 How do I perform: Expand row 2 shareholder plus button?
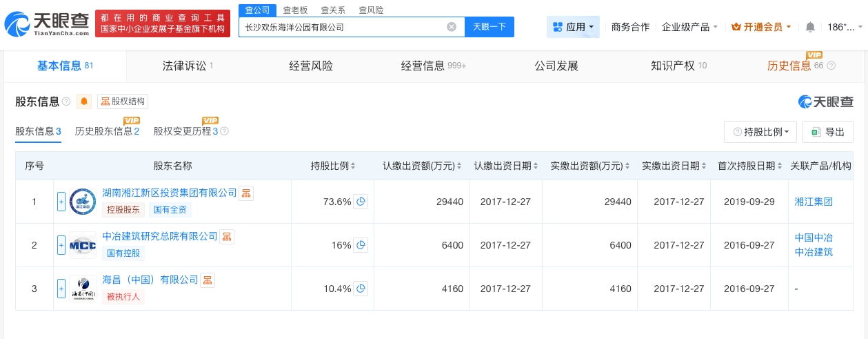pyautogui.click(x=61, y=245)
